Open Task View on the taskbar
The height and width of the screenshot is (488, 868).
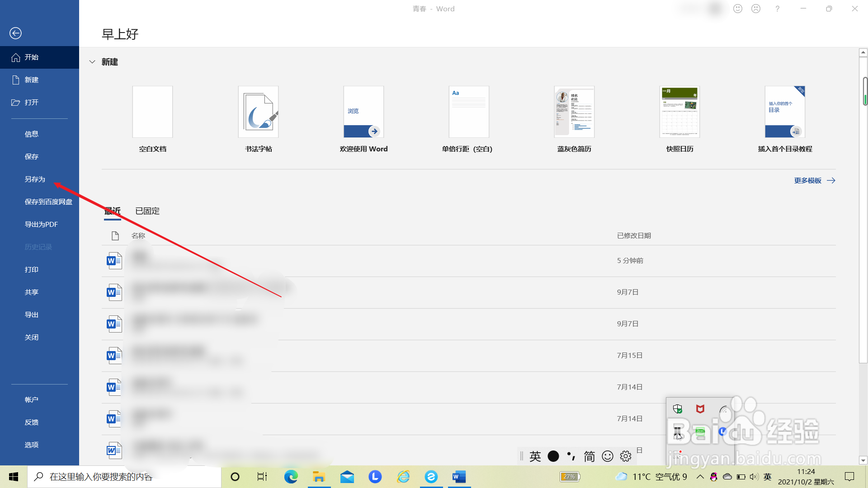[x=262, y=477]
